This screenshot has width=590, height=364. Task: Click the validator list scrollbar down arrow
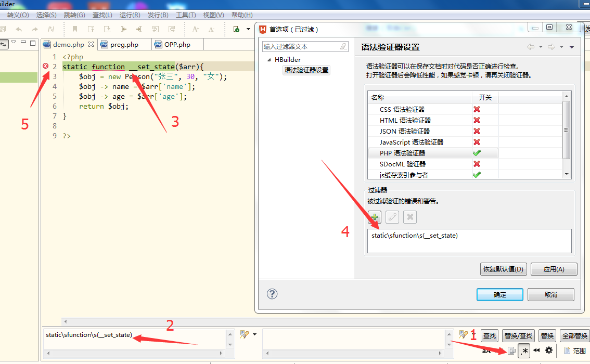pyautogui.click(x=566, y=174)
